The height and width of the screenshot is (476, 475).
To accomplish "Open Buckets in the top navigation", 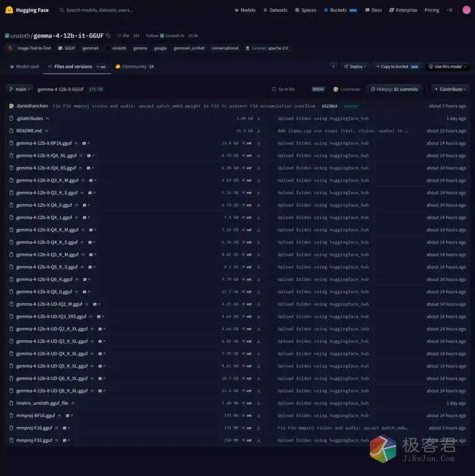I will pyautogui.click(x=340, y=10).
